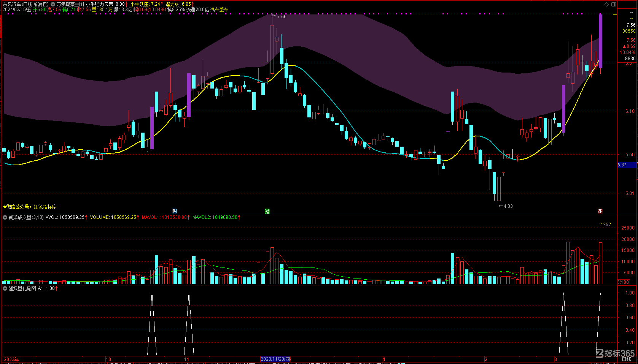Toggle the side panel icon at top right
This screenshot has height=364, width=638.
coord(614,5)
